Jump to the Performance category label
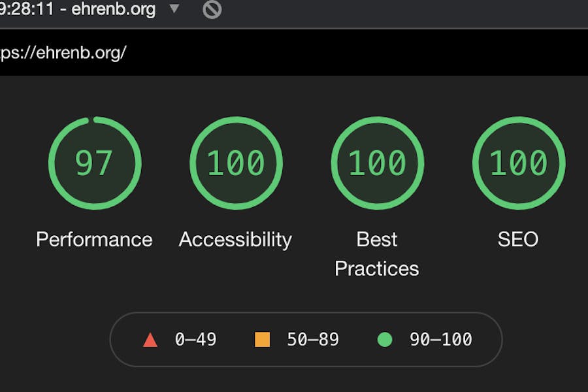The width and height of the screenshot is (588, 392). tap(94, 239)
